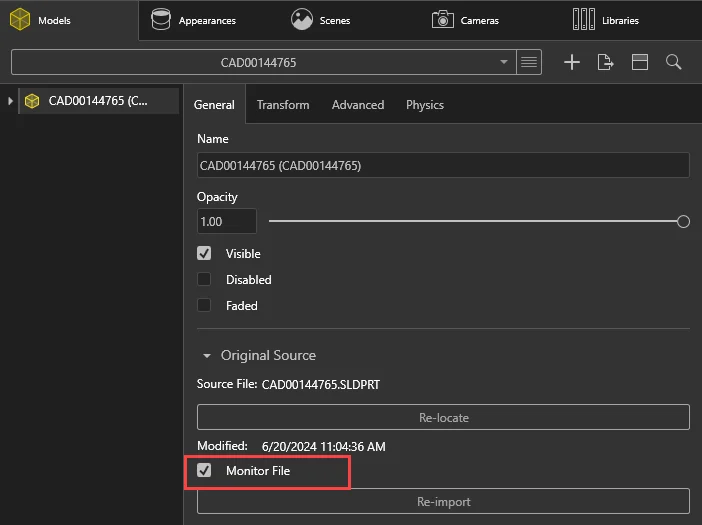Open the Appearances panel tab
Screen dimensions: 702x525
coord(193,20)
